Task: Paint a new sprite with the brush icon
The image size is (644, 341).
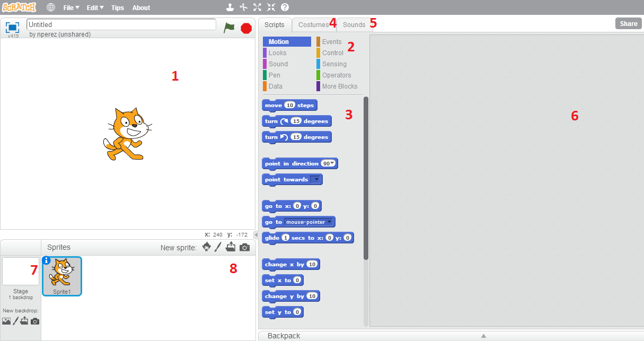Action: click(x=218, y=247)
